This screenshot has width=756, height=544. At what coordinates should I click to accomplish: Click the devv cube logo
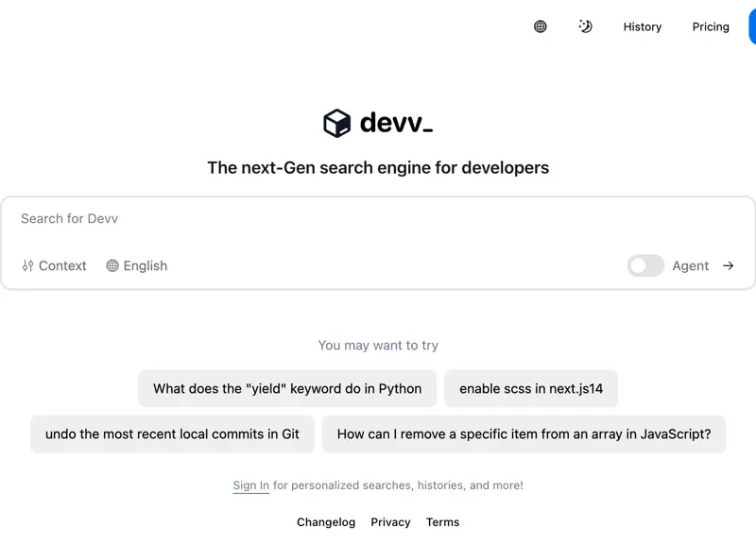tap(337, 121)
